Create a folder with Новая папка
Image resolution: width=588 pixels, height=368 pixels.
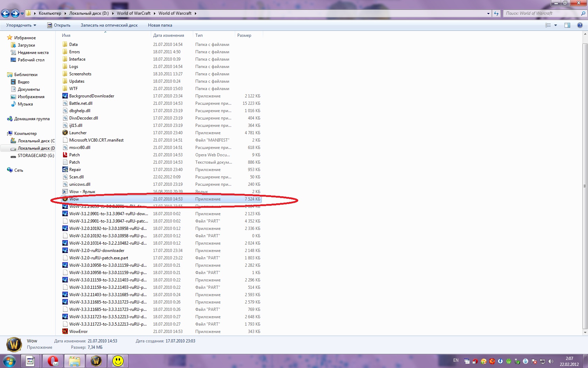click(160, 25)
